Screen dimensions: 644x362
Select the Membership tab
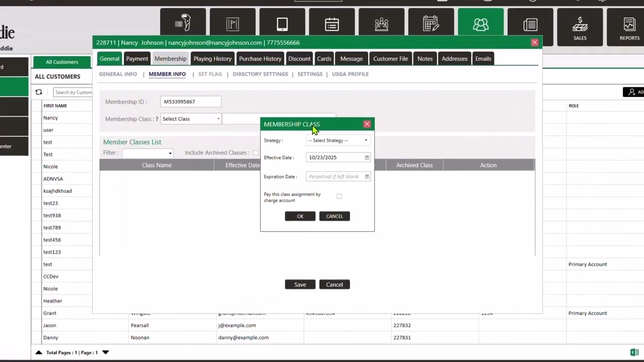171,59
